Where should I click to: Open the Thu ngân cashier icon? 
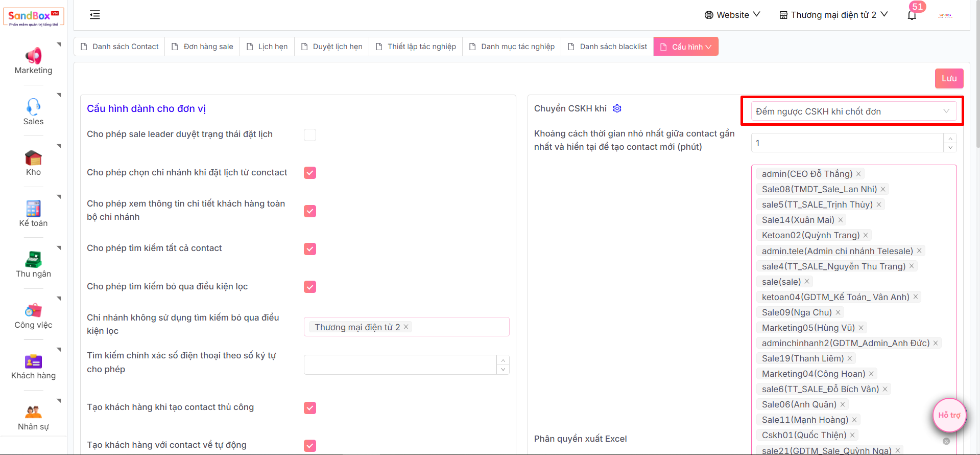33,259
